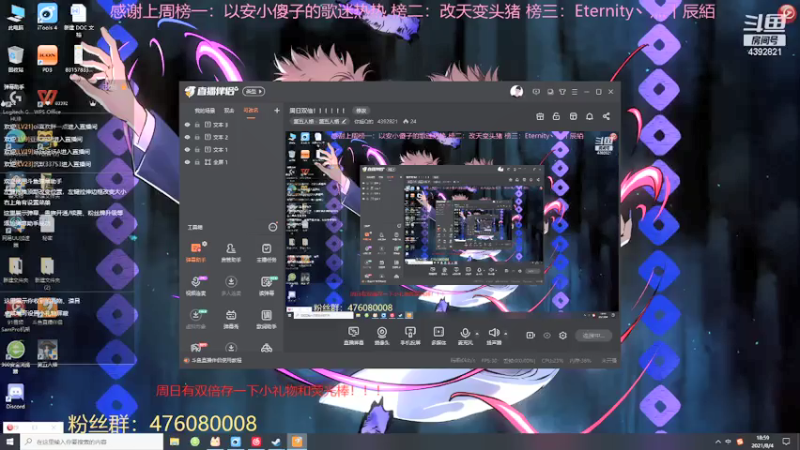Viewport: 800px width, 450px height.
Task: Add 手机投屏 phone casting source
Action: pos(410,336)
